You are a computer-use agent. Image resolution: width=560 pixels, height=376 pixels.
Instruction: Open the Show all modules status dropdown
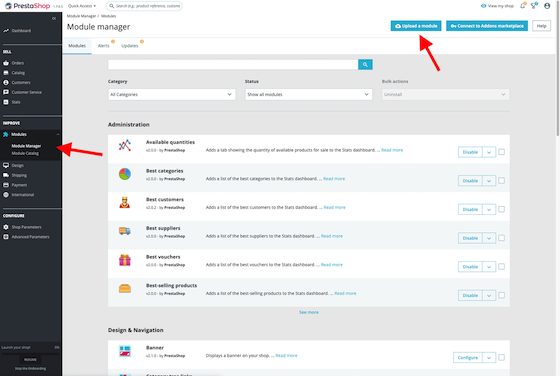[x=309, y=95]
